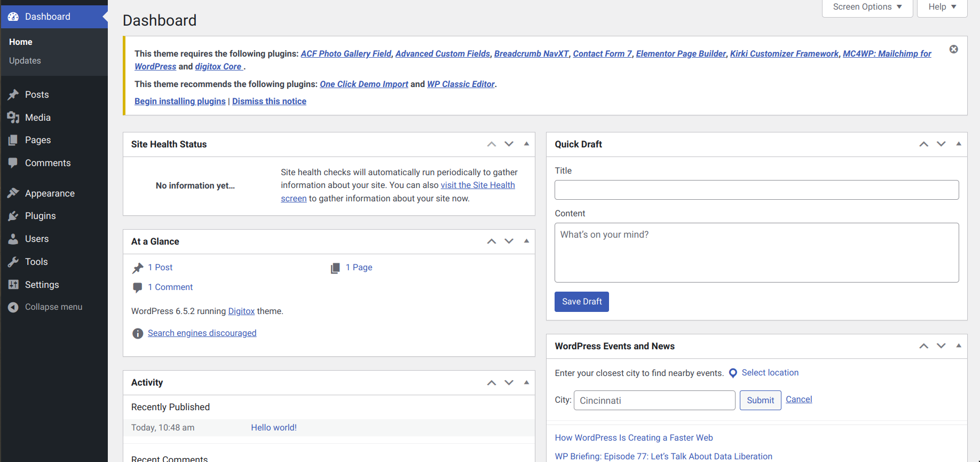Click the info icon near Search engines discouraged

[138, 333]
